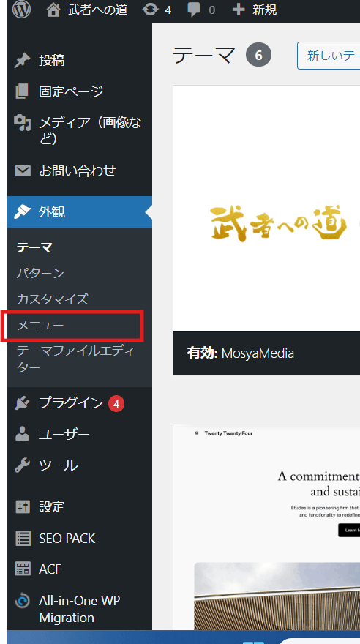Click the plus icon for 新規

(239, 10)
